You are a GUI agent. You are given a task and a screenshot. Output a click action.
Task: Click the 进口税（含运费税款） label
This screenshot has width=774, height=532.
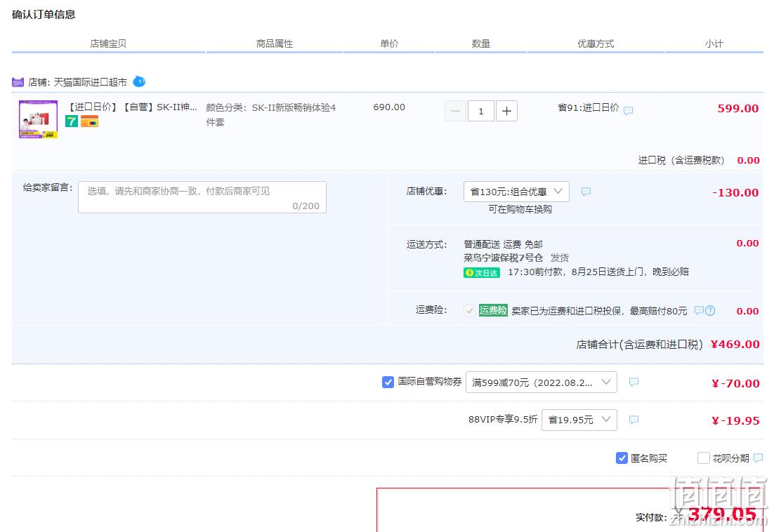click(681, 160)
